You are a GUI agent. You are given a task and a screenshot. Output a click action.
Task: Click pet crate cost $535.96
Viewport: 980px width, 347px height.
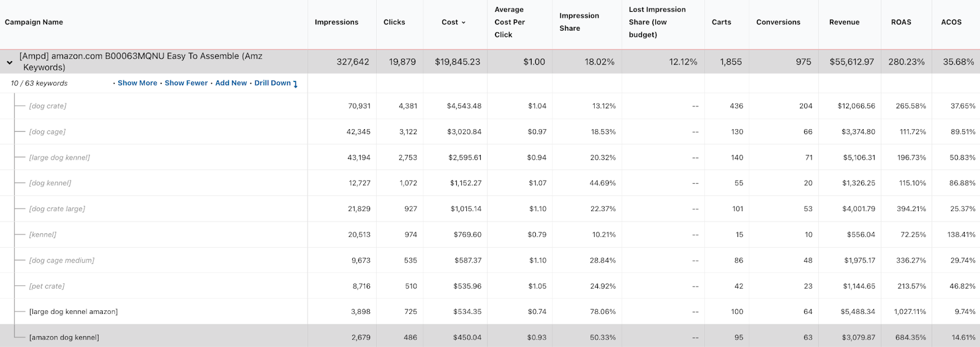point(467,286)
